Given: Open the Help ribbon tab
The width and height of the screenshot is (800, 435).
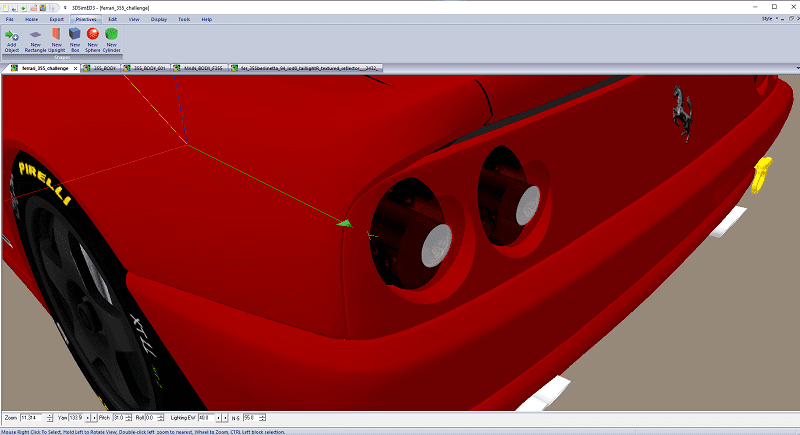Looking at the screenshot, I should pos(207,19).
